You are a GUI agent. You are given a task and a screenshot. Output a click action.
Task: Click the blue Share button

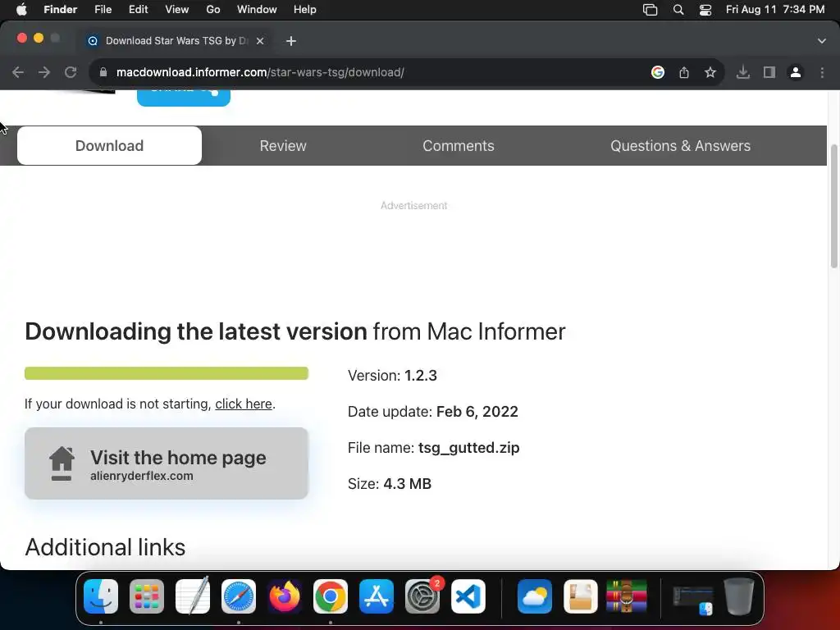pos(184,98)
